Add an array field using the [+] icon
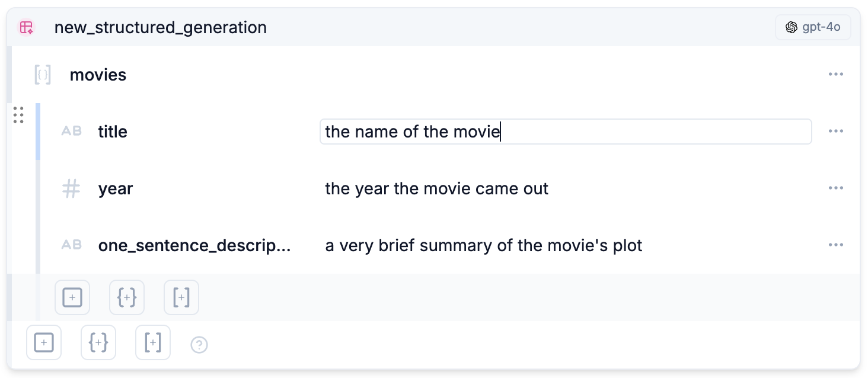868x378 pixels. [x=181, y=297]
